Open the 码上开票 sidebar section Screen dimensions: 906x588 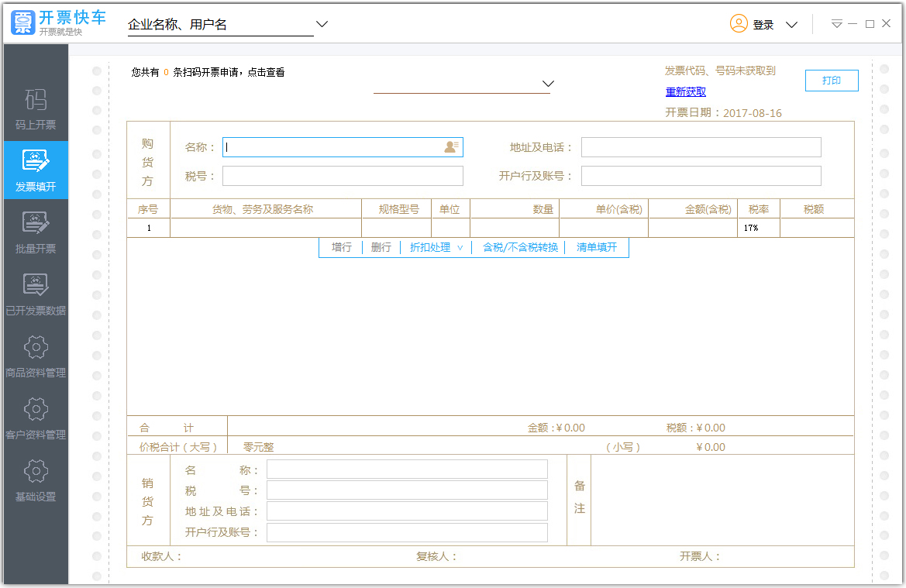click(36, 108)
